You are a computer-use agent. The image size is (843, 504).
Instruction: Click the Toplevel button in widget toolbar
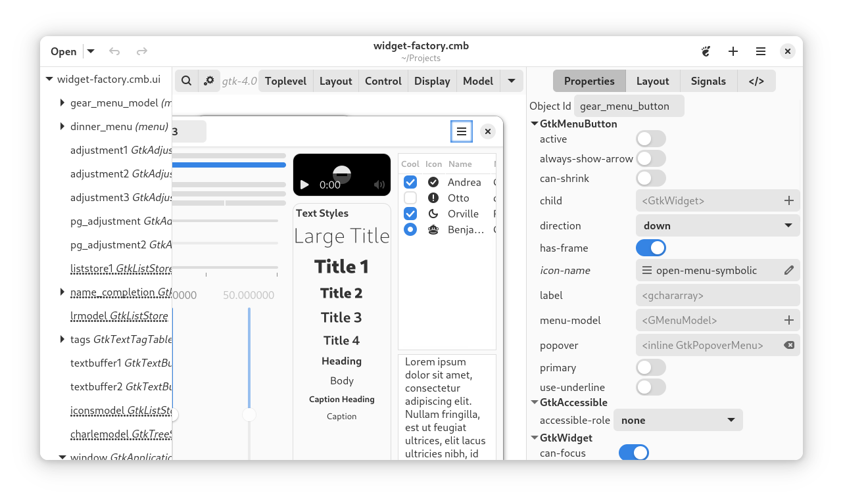[x=285, y=81]
